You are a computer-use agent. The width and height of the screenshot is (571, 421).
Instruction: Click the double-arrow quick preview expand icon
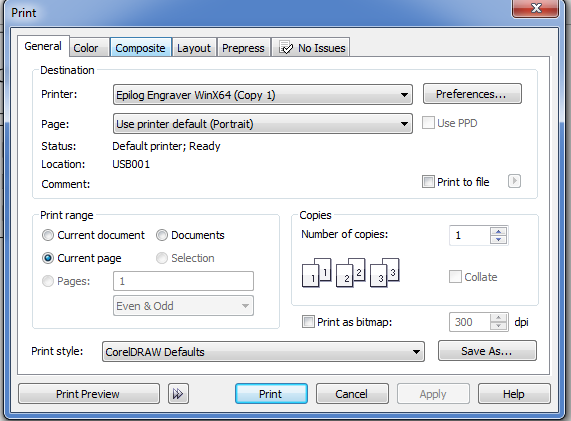click(x=178, y=393)
